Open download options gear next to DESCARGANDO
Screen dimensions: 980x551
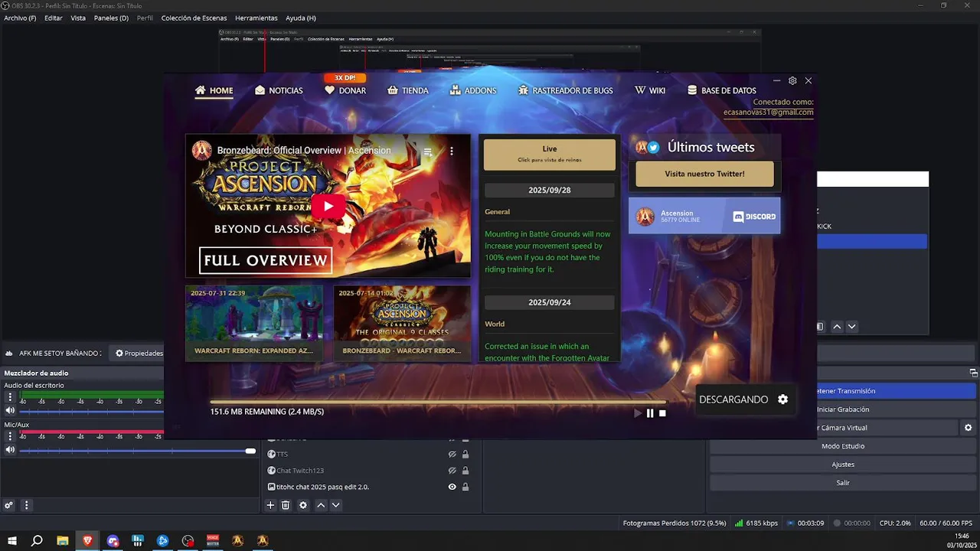782,399
